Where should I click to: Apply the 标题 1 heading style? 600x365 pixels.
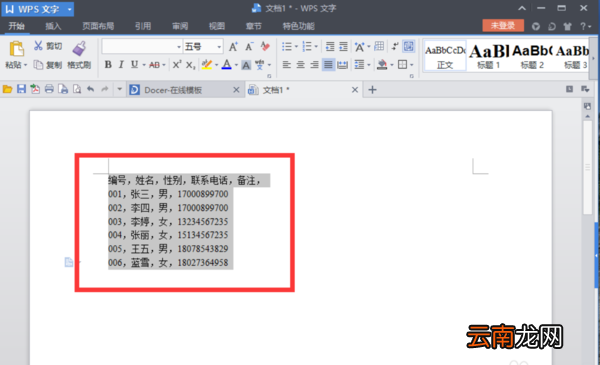(489, 56)
